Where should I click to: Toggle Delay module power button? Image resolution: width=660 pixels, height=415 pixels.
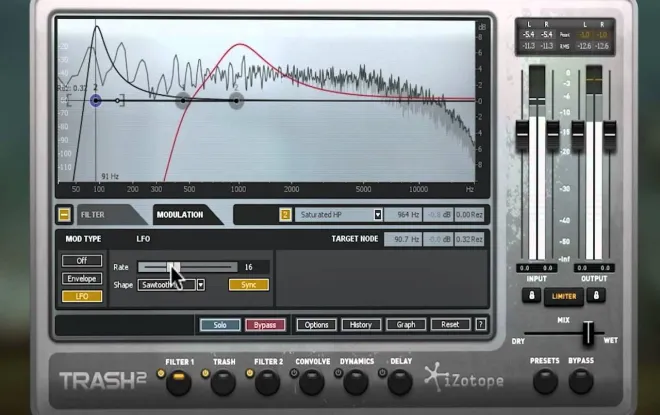click(382, 373)
